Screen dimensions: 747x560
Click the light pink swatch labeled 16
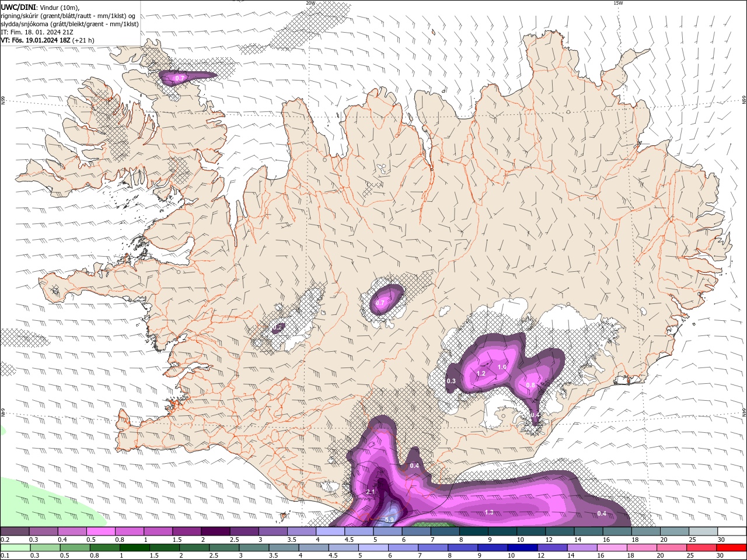point(612,548)
